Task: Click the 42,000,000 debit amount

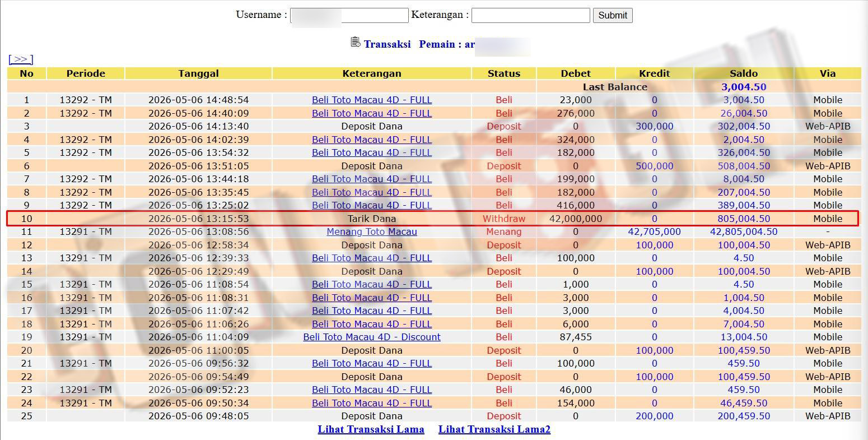Action: click(576, 219)
